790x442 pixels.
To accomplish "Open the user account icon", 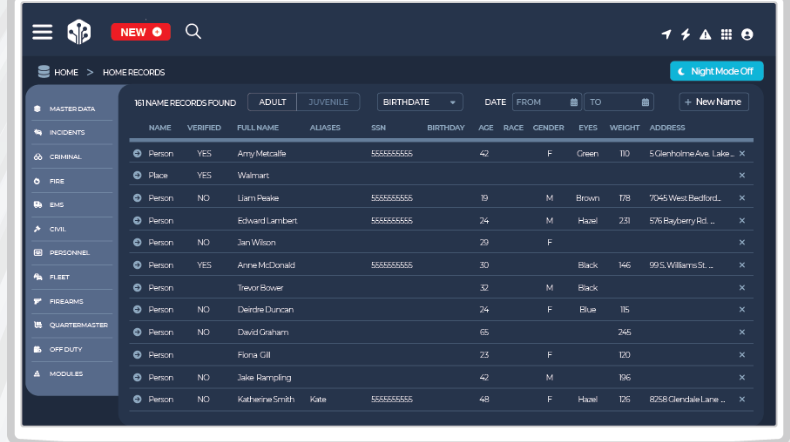I will pos(747,34).
